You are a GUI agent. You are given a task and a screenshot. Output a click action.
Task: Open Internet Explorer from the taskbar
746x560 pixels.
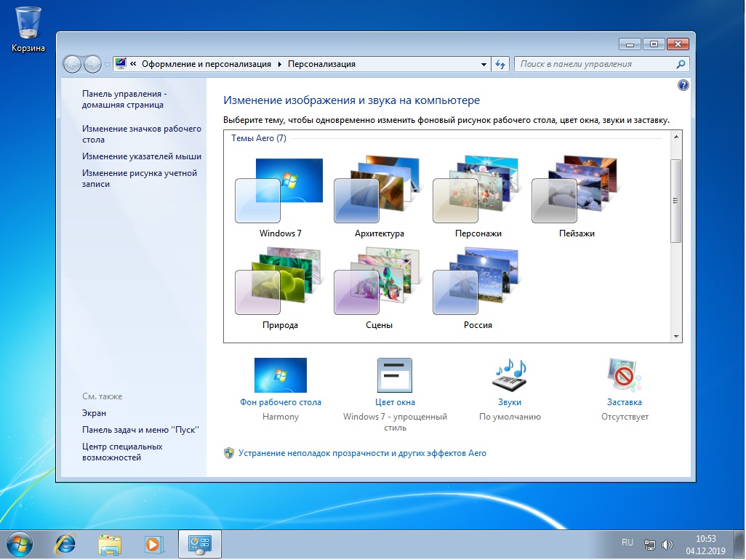pos(65,543)
